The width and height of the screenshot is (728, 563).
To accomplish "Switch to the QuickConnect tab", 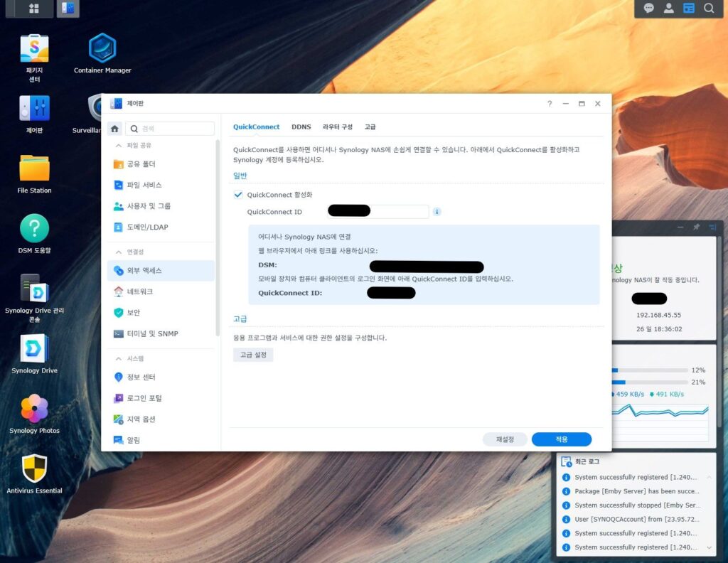I will (x=256, y=127).
